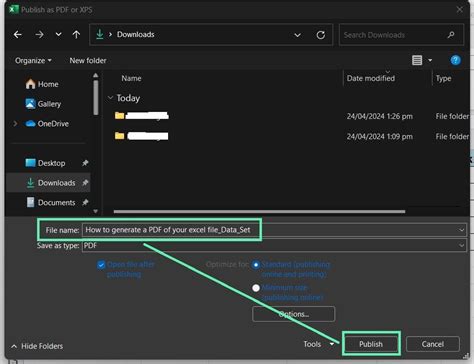Select Standard publishing online and printing
The image size is (474, 364).
pos(256,265)
